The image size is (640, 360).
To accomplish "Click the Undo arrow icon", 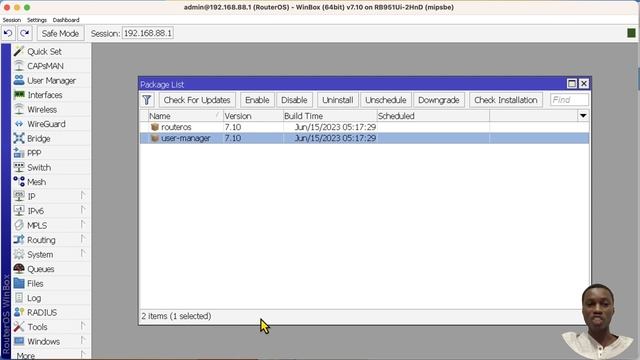I will click(8, 33).
